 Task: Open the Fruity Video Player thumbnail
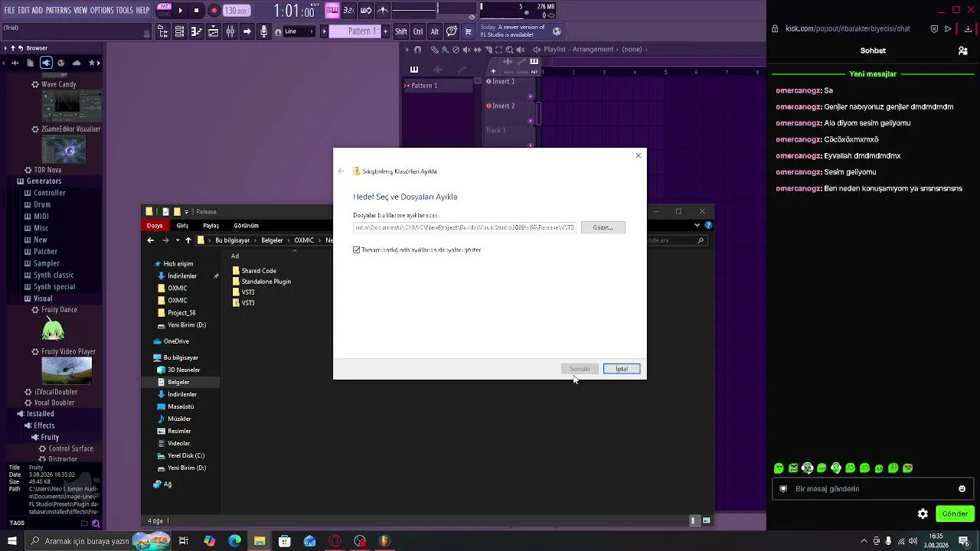pyautogui.click(x=67, y=370)
